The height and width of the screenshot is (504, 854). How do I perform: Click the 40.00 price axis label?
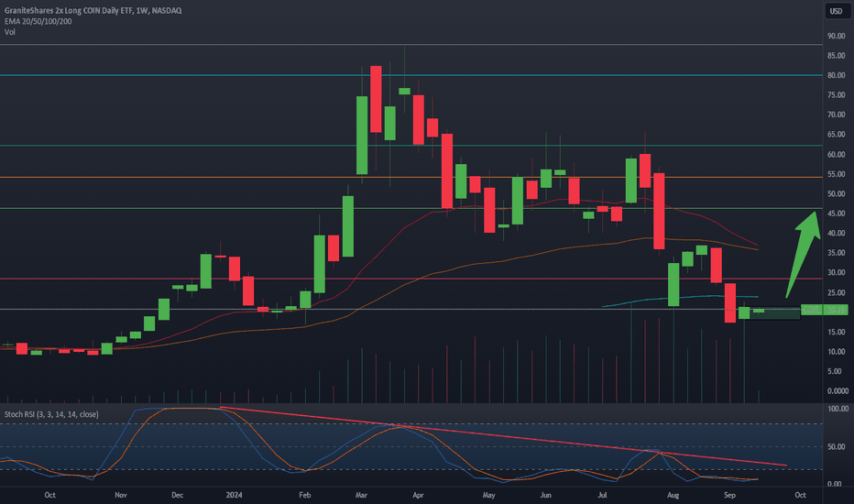(x=836, y=233)
